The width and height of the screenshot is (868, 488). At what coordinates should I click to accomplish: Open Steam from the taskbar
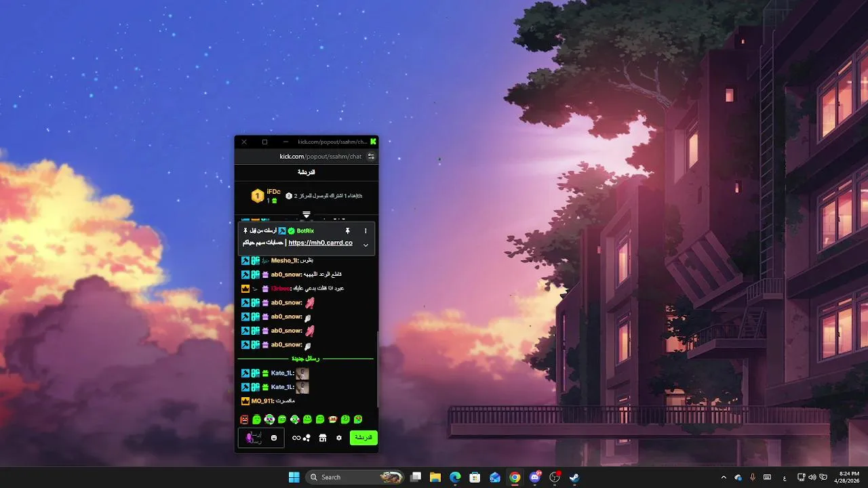574,477
